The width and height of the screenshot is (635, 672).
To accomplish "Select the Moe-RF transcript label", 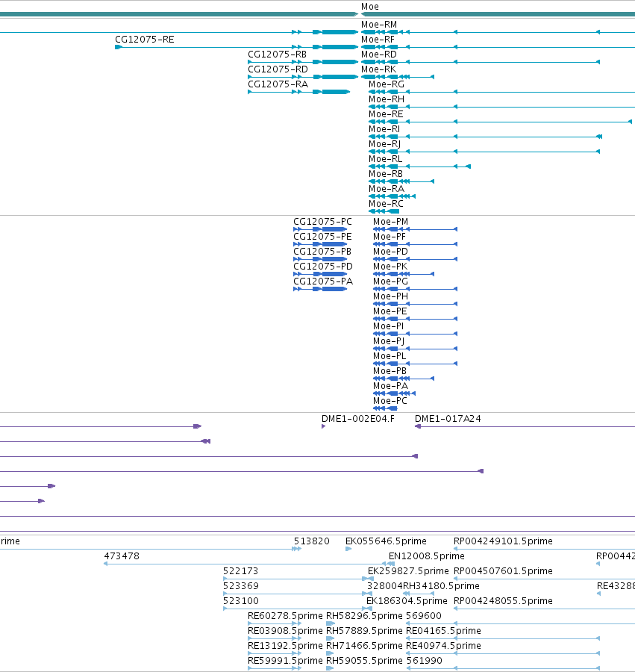I will [378, 40].
